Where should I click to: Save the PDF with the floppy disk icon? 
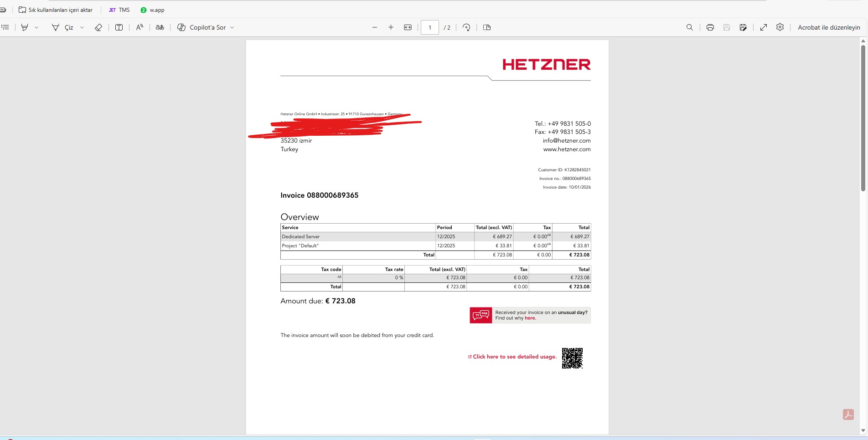(727, 27)
